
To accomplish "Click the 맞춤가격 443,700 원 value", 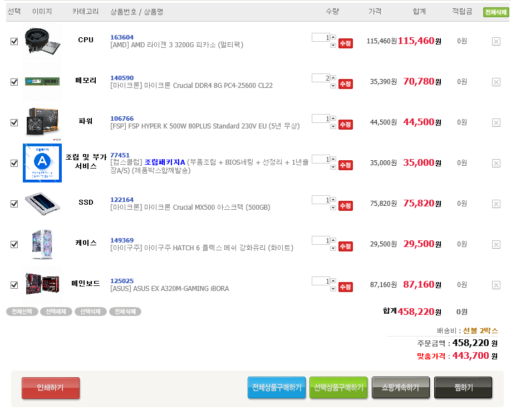I will tap(475, 355).
